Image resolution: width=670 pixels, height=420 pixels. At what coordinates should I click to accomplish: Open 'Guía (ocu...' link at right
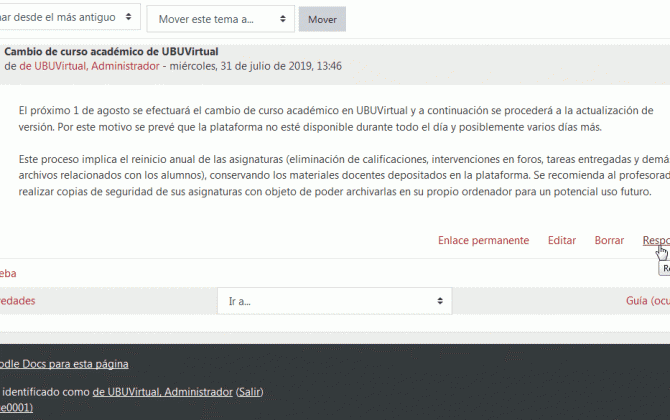click(x=648, y=301)
